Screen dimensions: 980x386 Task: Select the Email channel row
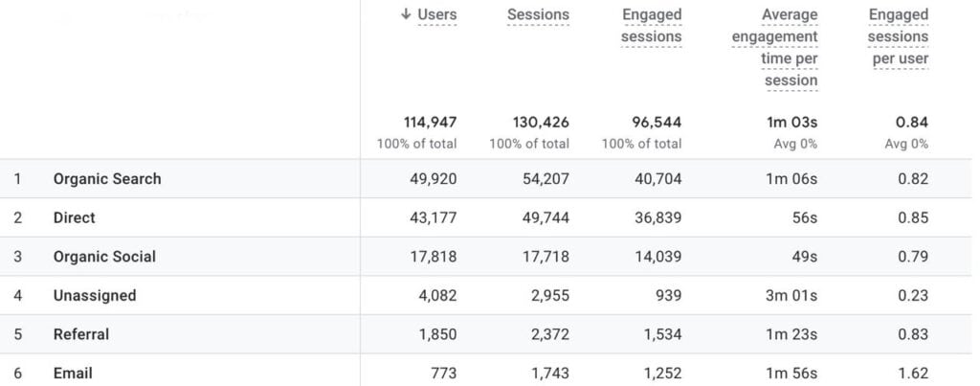(x=73, y=374)
